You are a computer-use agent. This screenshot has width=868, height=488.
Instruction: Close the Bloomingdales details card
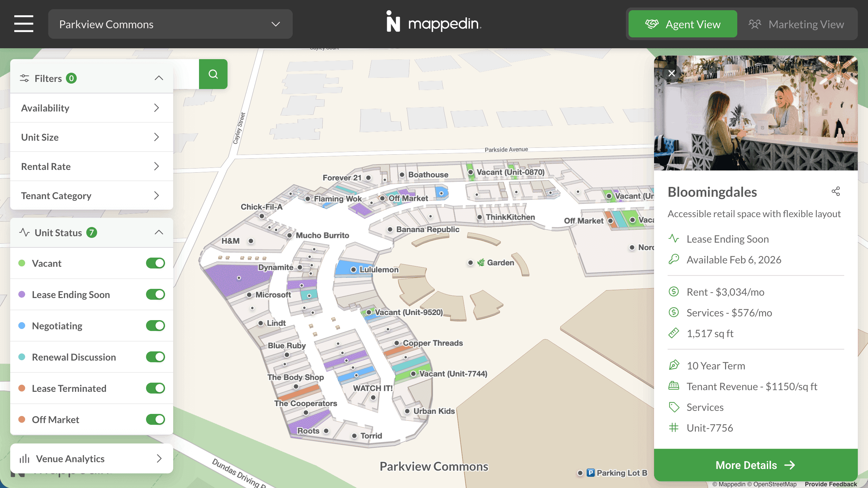671,73
